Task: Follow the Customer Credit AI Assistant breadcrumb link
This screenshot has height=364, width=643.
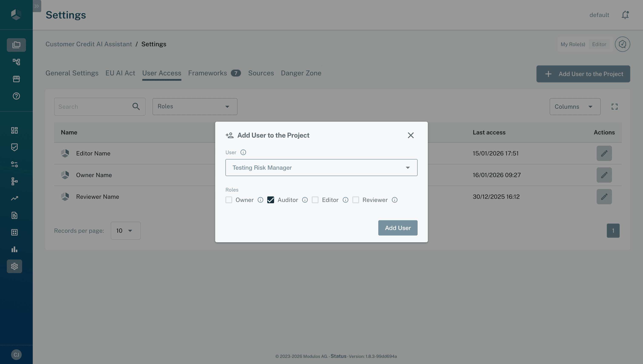Action: [89, 44]
